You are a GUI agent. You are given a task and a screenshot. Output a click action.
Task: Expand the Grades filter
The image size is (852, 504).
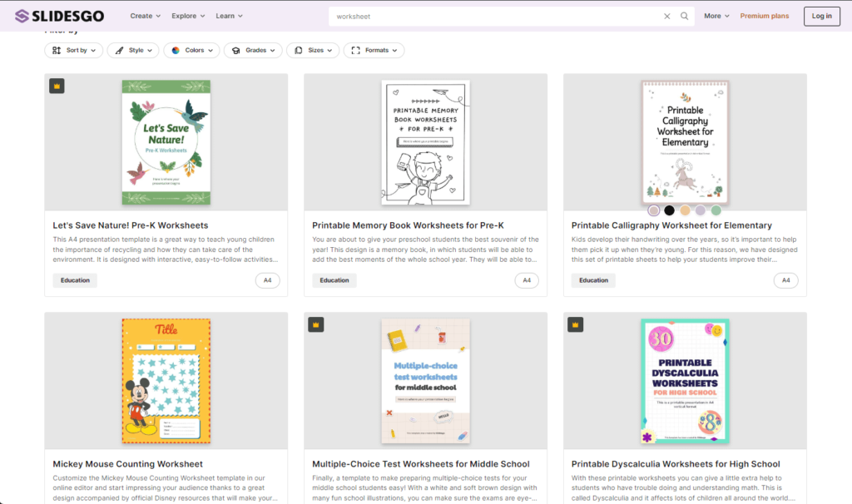click(x=253, y=51)
